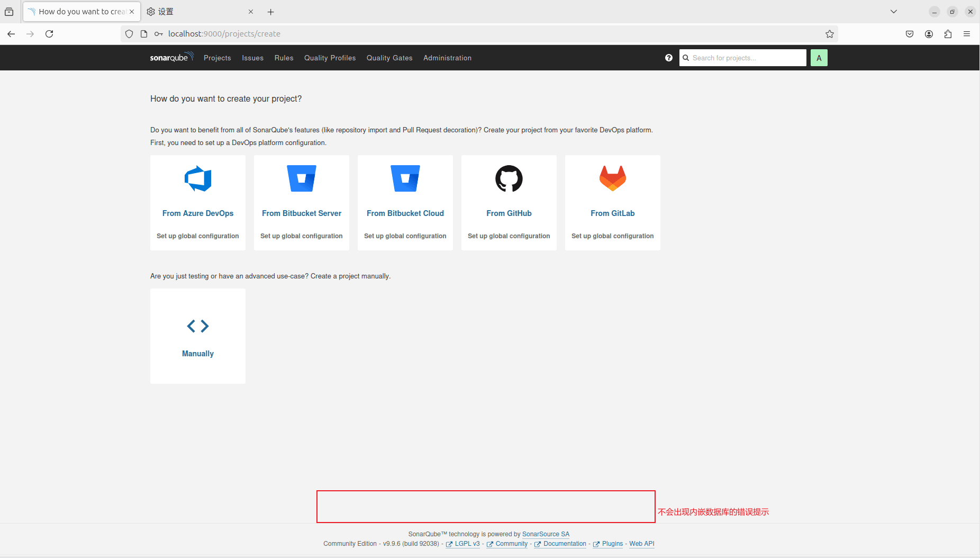This screenshot has height=558, width=980.
Task: Click the URL address bar
Action: pos(479,34)
